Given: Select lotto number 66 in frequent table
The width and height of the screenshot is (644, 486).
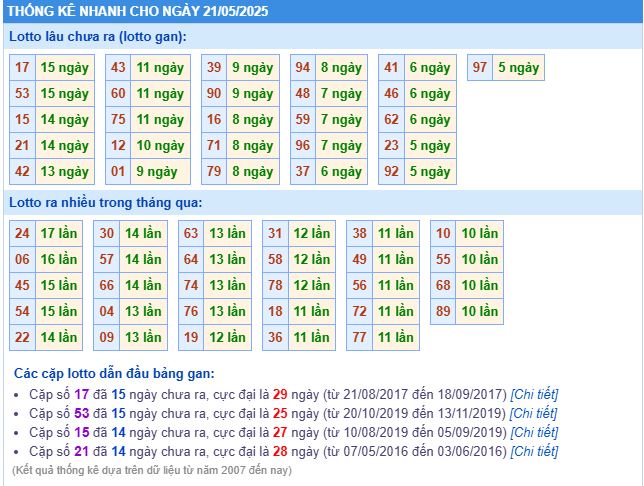Looking at the screenshot, I should 107,285.
